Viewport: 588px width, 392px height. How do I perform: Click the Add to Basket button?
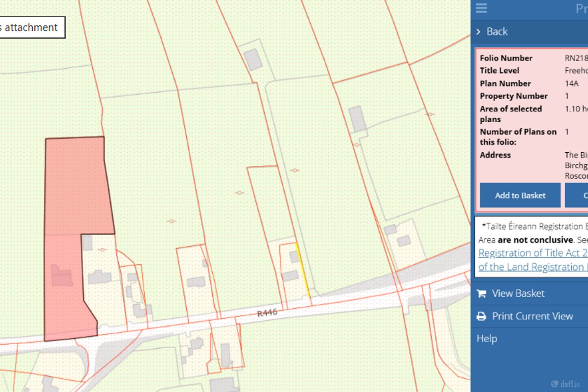[520, 196]
